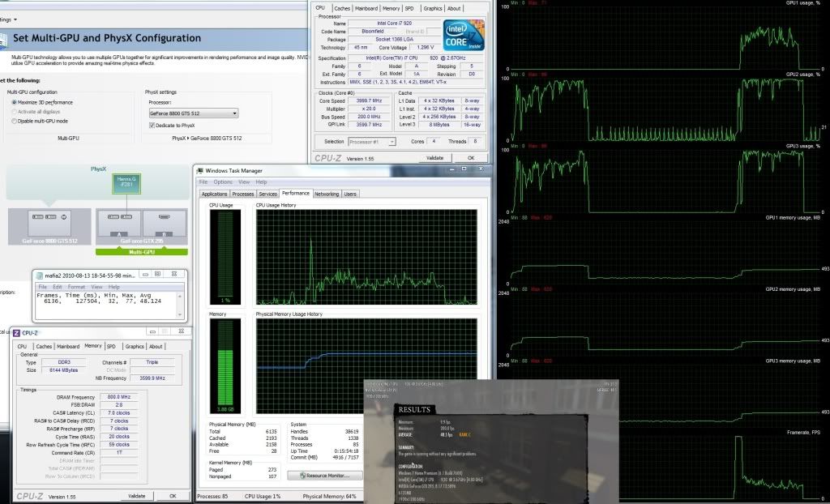Viewport: 830px width, 504px height.
Task: Open Caches tab in CPU-Z Memory window
Action: pyautogui.click(x=44, y=347)
